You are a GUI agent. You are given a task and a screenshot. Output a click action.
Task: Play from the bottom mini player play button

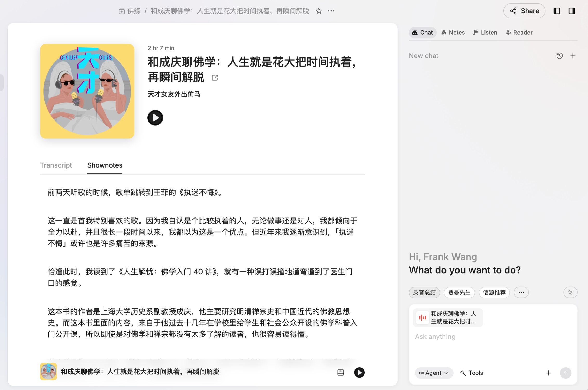(x=359, y=372)
